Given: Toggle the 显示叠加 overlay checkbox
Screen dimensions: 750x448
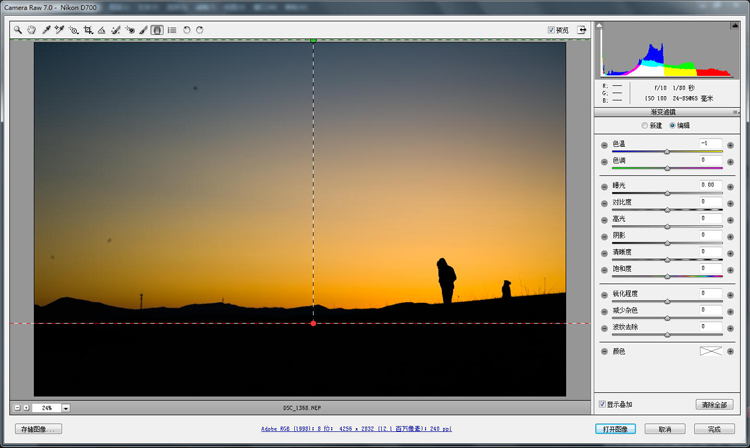Looking at the screenshot, I should click(x=603, y=404).
